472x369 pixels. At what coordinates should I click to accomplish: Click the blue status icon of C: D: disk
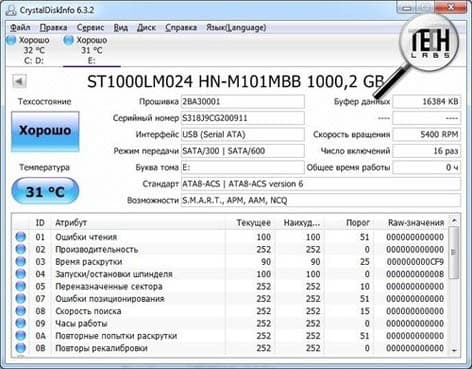(x=11, y=40)
